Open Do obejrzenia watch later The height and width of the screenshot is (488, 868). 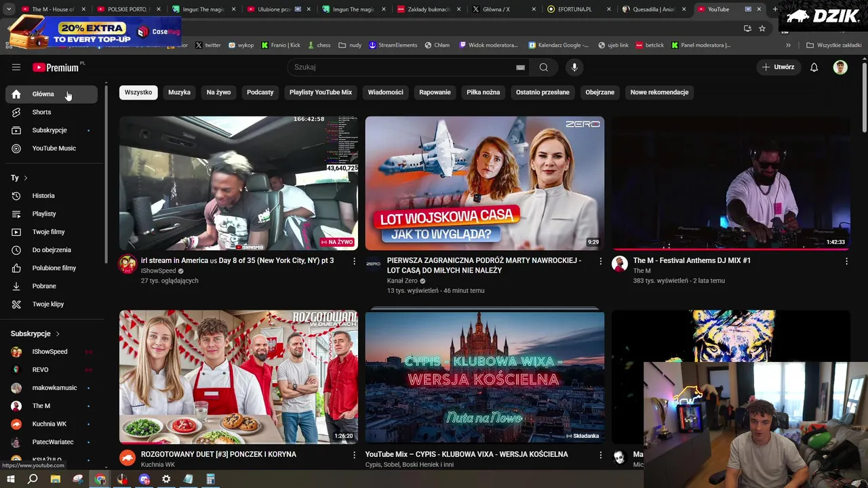coord(52,250)
